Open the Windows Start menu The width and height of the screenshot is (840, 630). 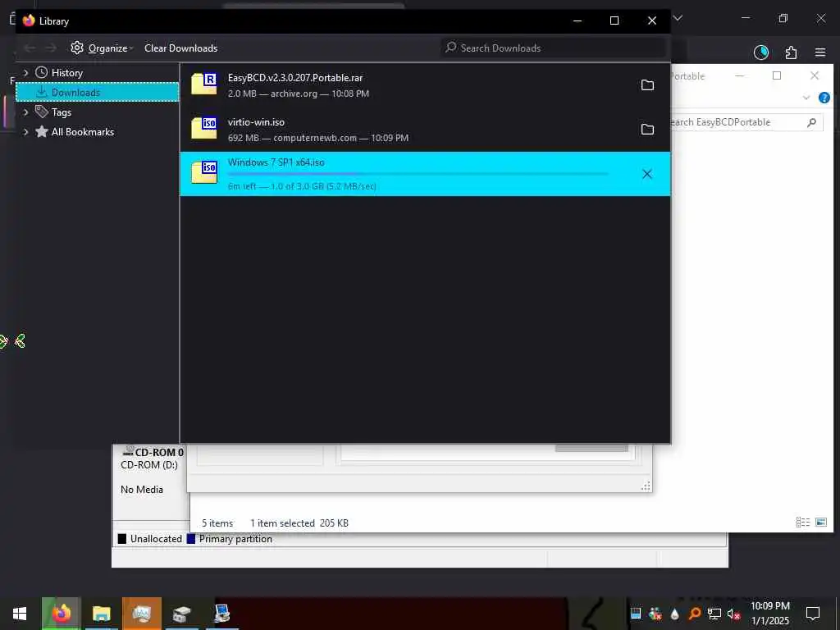[x=20, y=614]
